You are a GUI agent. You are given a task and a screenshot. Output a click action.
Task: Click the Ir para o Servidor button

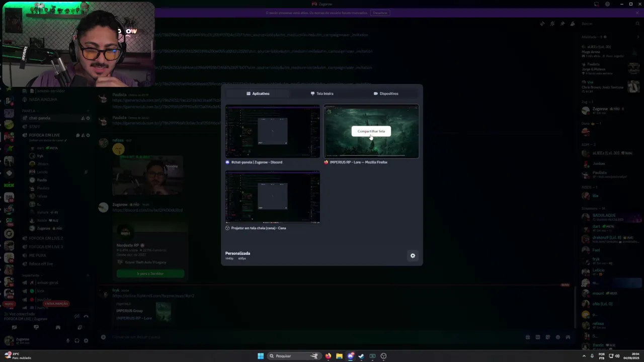click(x=150, y=274)
